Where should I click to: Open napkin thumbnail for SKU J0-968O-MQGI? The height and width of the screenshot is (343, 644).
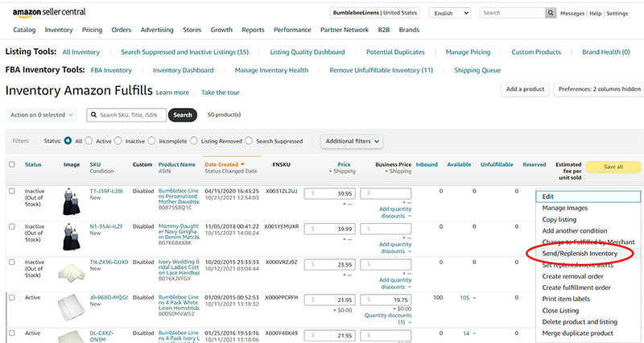coord(72,307)
